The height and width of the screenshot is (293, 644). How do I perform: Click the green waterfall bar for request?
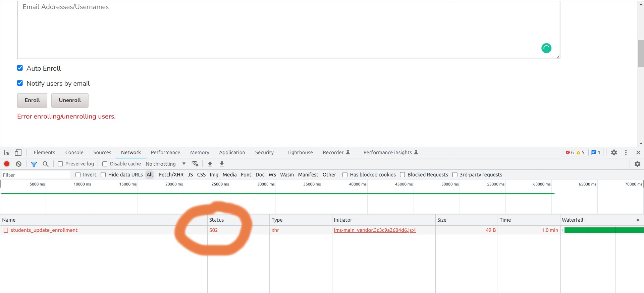click(x=604, y=230)
